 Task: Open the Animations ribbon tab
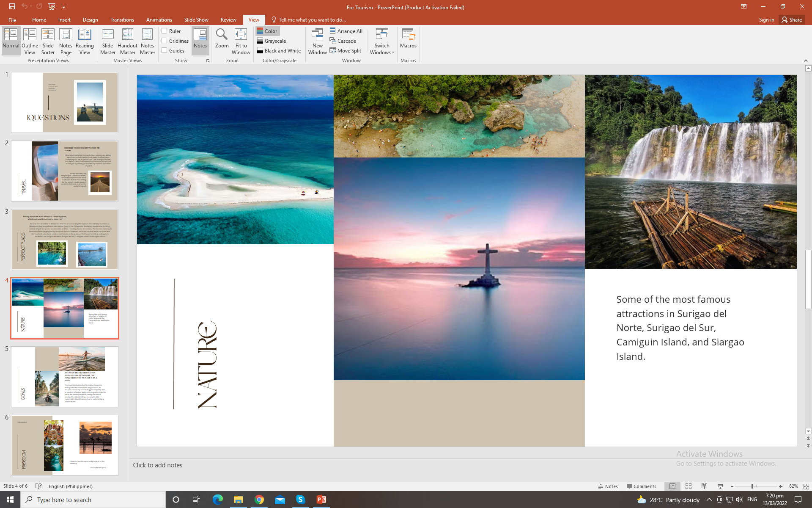pos(159,20)
